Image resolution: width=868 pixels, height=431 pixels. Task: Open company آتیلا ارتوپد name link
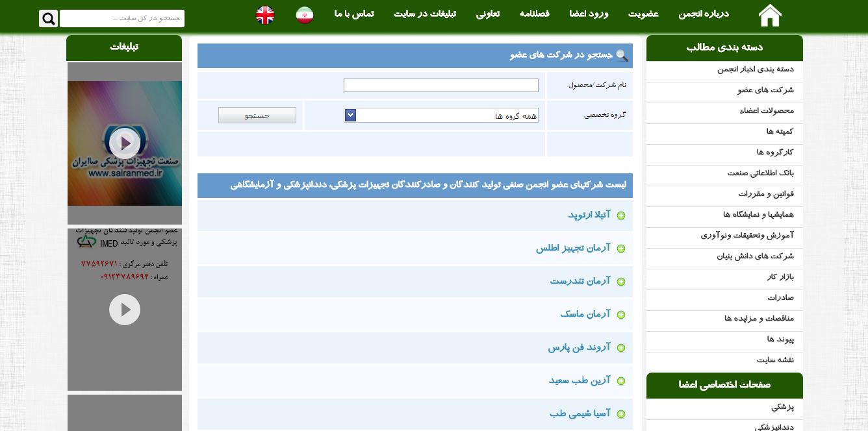click(589, 215)
